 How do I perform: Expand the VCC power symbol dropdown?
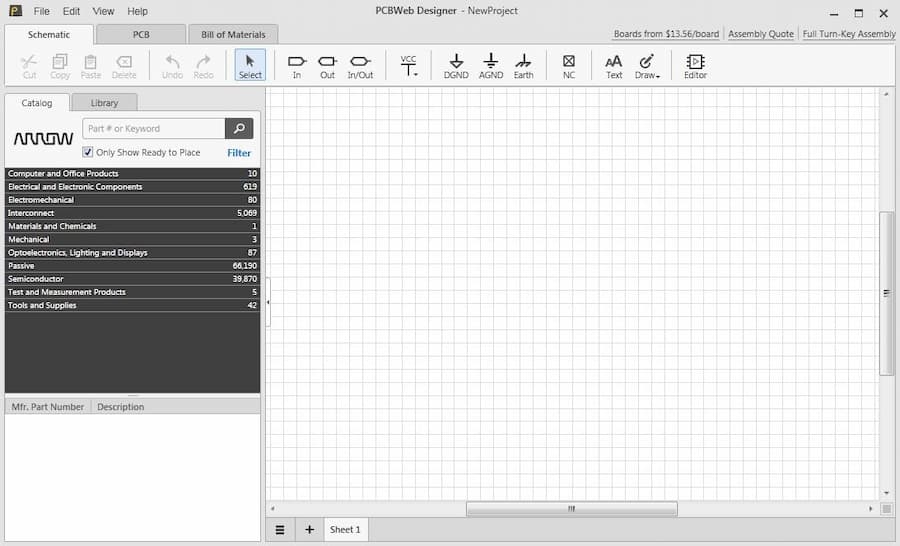(x=409, y=66)
